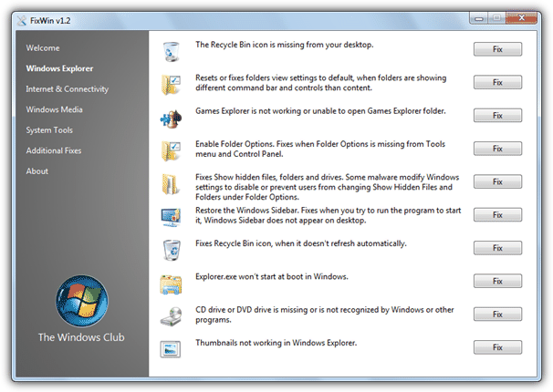Click the Games Explorer chess piece icon
The width and height of the screenshot is (553, 392).
pyautogui.click(x=171, y=118)
